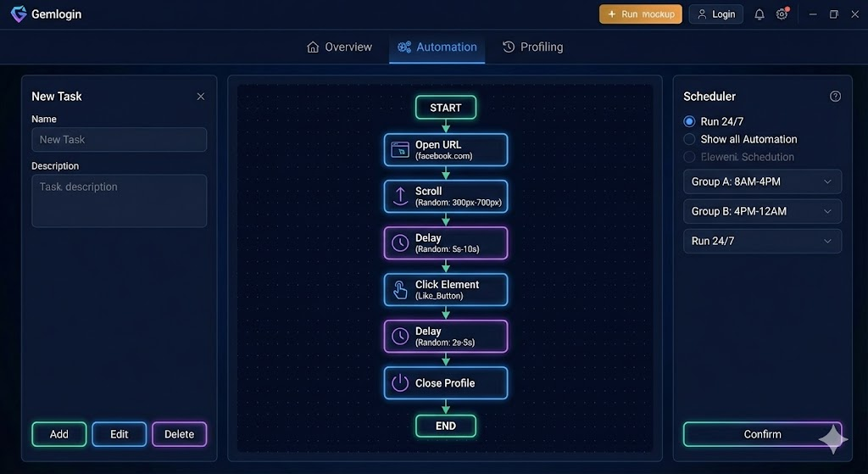
Task: Click the power icon on Close Profile node
Action: [400, 383]
